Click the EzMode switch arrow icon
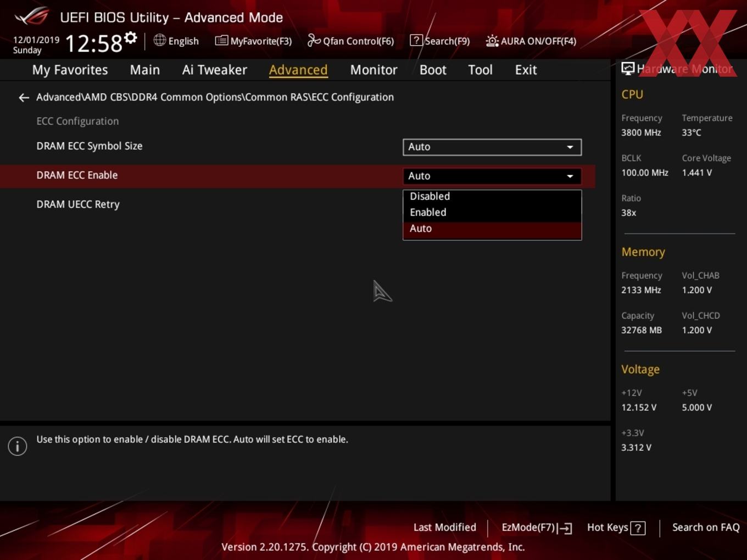Screen dimensions: 747x560 pyautogui.click(x=565, y=528)
